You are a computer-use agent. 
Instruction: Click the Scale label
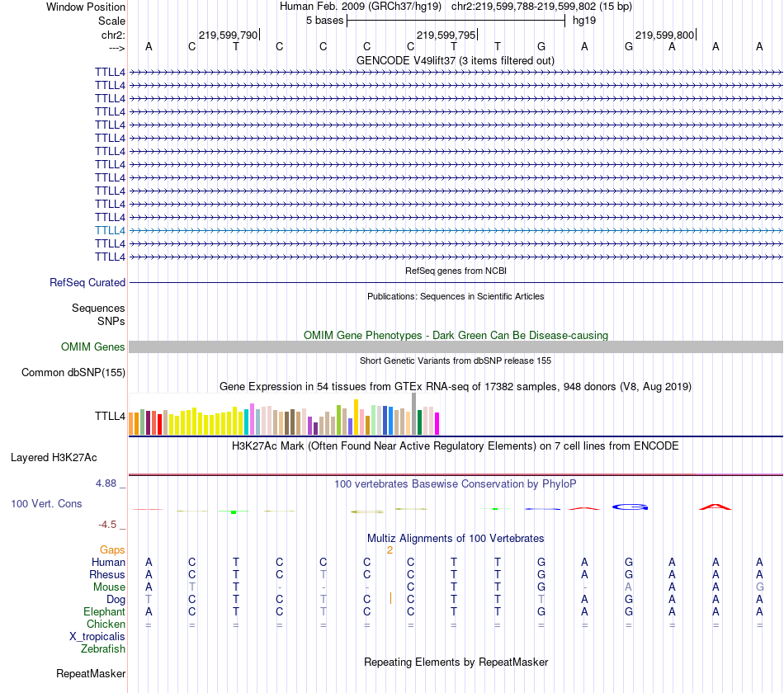click(111, 21)
